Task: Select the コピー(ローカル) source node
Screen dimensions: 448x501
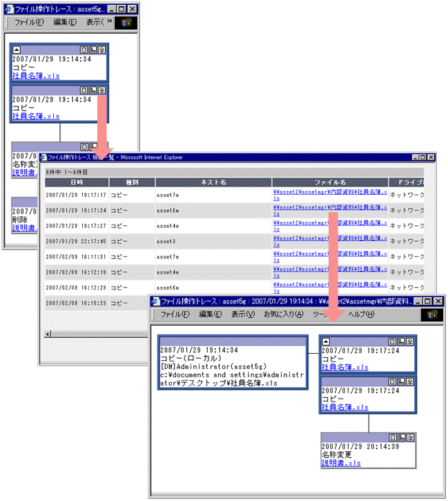Action: [233, 362]
